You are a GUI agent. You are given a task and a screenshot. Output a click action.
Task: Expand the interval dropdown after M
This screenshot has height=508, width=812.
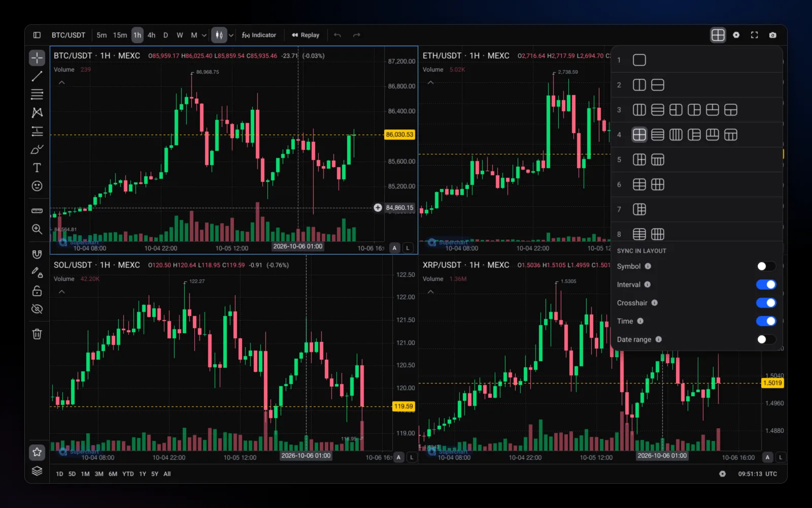coord(204,35)
